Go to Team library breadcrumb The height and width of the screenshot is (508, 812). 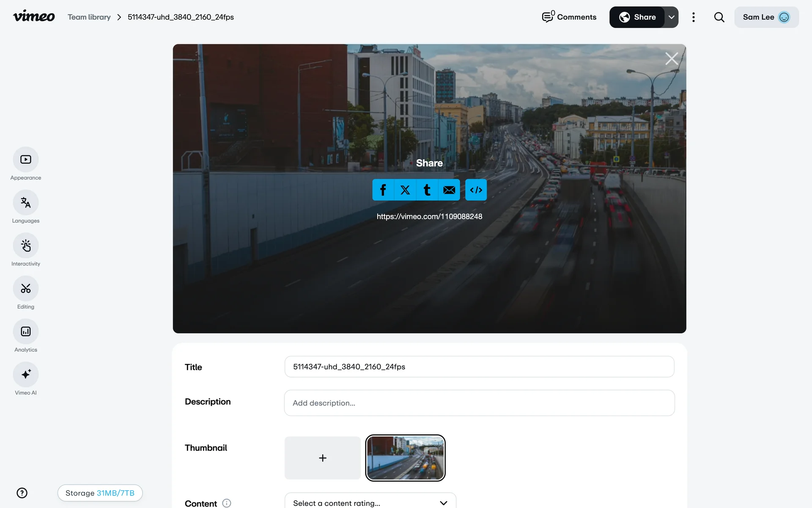(89, 17)
